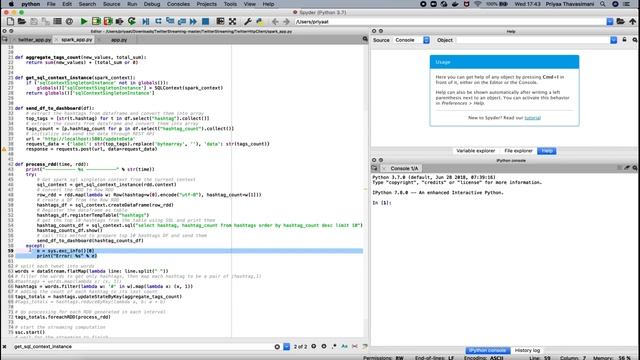Click the line 39 warning icon
This screenshot has width=640, height=360.
4,149
